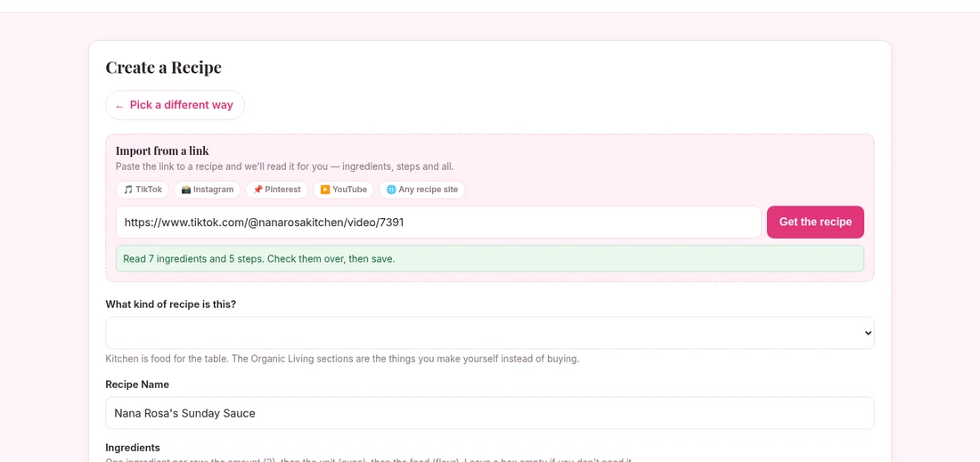Click the Ingredients section label
The image size is (980, 462).
[x=133, y=448]
